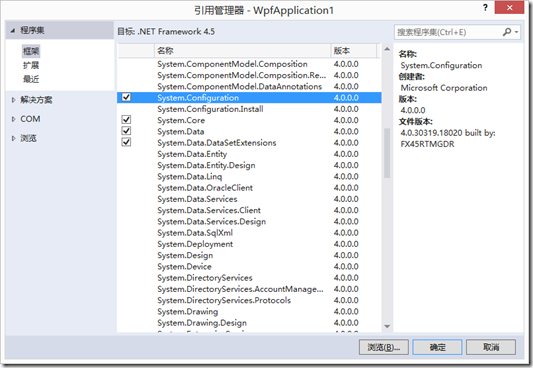Select System.DirectoryServices.Protocols row
The height and width of the screenshot is (368, 533).
pyautogui.click(x=249, y=300)
